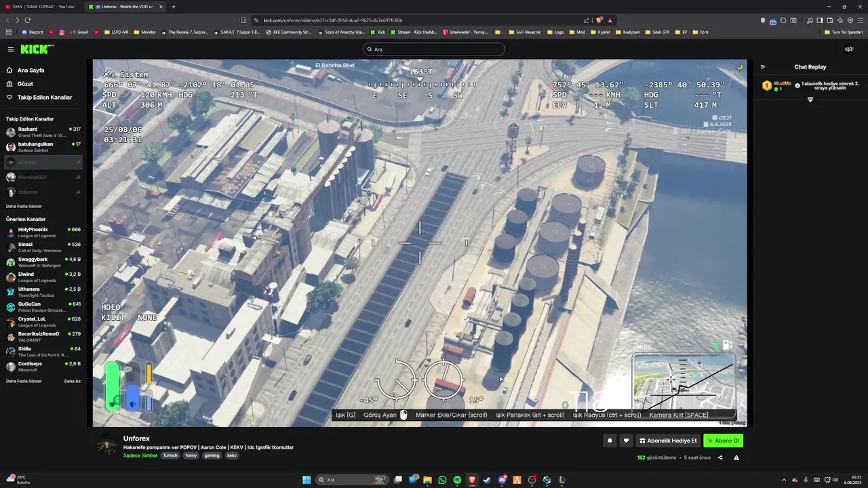Image resolution: width=868 pixels, height=488 pixels.
Task: Report the video with warning icon
Action: click(736, 457)
